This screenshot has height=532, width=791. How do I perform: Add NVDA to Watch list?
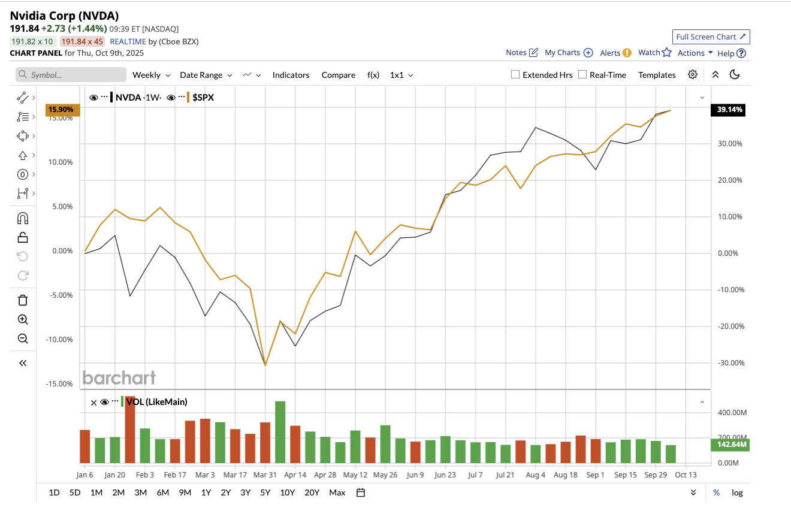click(x=655, y=53)
